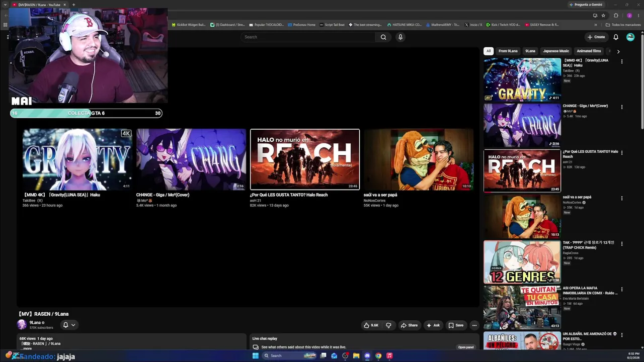
Task: Select the 'Animated films' filter chip
Action: (x=589, y=51)
